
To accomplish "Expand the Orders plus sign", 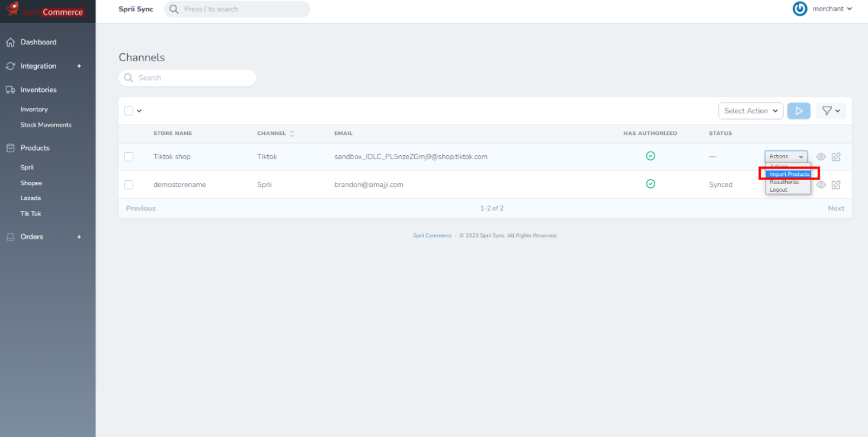I will [79, 237].
